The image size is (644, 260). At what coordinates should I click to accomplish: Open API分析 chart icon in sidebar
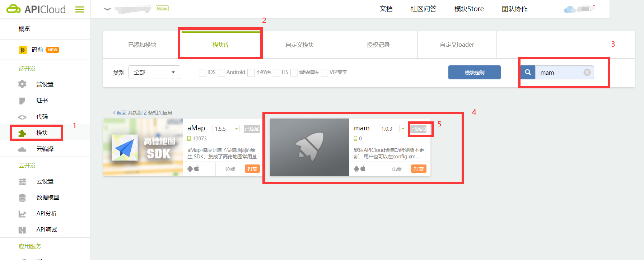pyautogui.click(x=22, y=214)
